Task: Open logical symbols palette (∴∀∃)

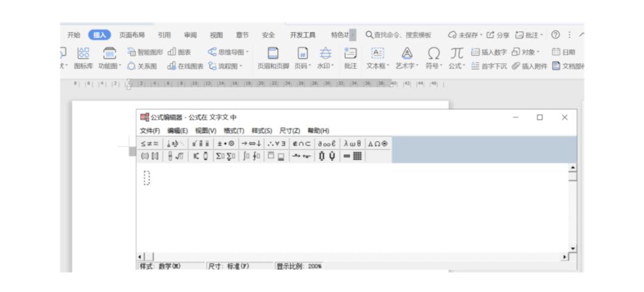Action: tap(277, 143)
